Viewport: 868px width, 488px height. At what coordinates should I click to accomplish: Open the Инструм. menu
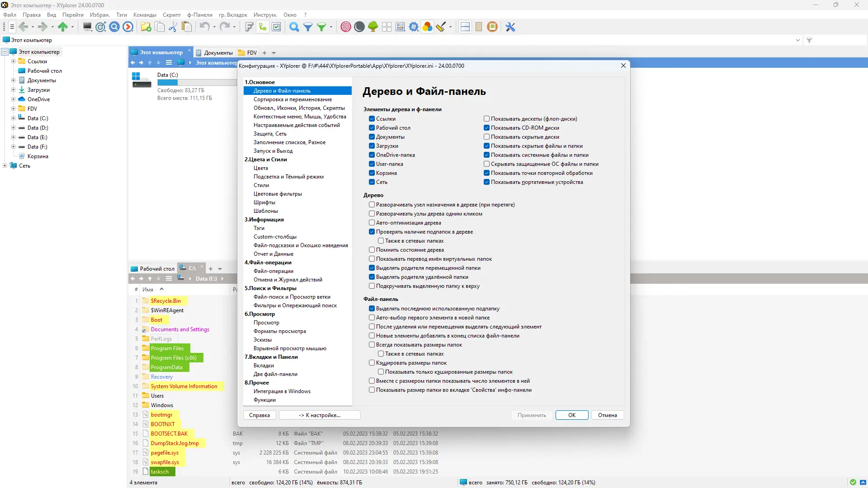click(x=265, y=15)
